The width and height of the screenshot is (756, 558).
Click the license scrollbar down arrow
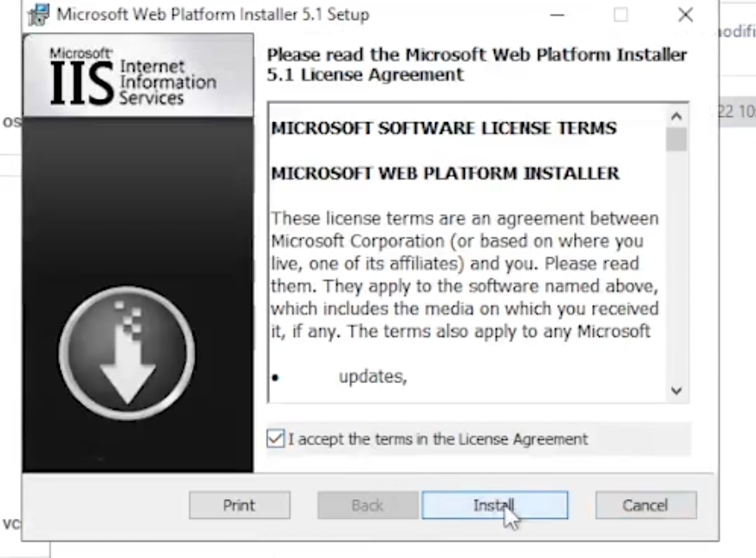pyautogui.click(x=676, y=390)
